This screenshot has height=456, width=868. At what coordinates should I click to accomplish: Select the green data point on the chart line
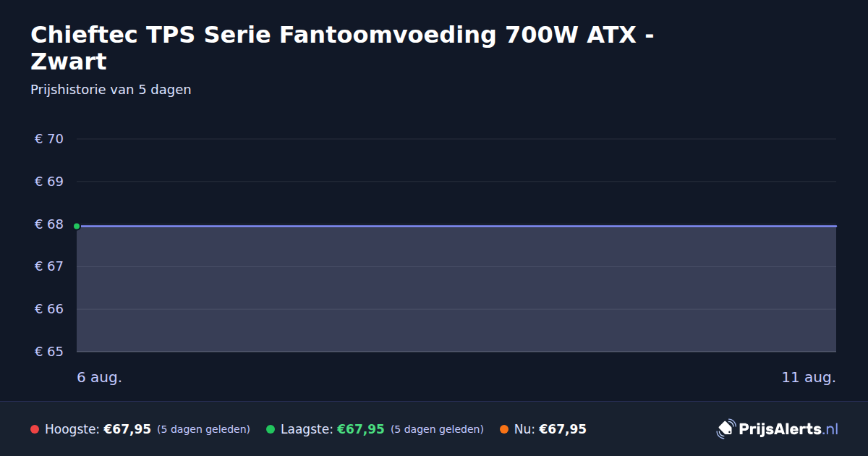click(x=77, y=226)
